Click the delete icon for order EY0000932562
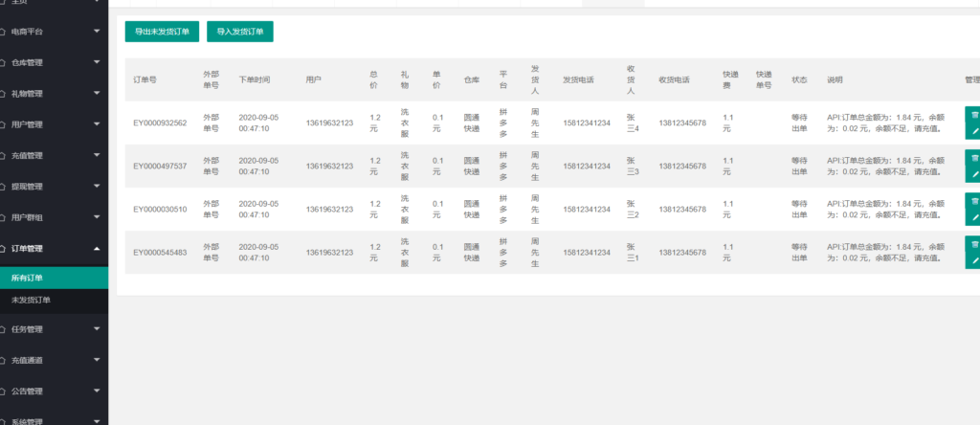The height and width of the screenshot is (425, 980). click(974, 114)
